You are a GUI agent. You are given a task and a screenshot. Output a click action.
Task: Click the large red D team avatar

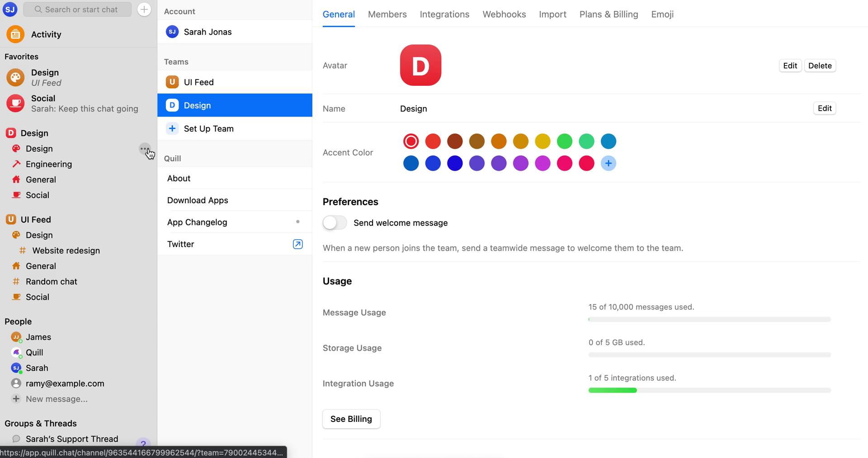click(x=420, y=65)
